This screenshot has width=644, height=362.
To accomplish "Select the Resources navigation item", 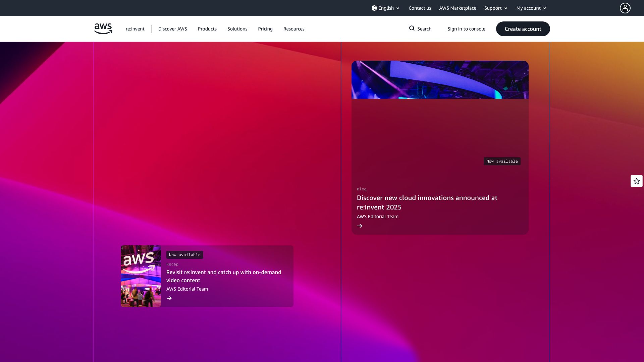I will tap(293, 29).
